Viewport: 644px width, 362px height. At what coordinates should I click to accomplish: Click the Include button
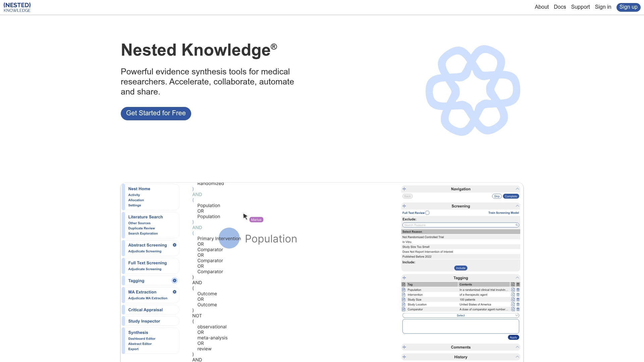(461, 268)
